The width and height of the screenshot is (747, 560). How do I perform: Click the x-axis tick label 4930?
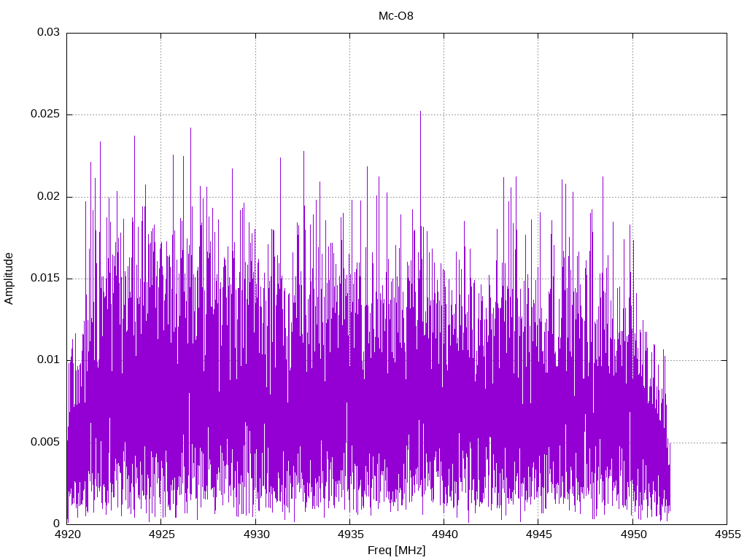[256, 534]
